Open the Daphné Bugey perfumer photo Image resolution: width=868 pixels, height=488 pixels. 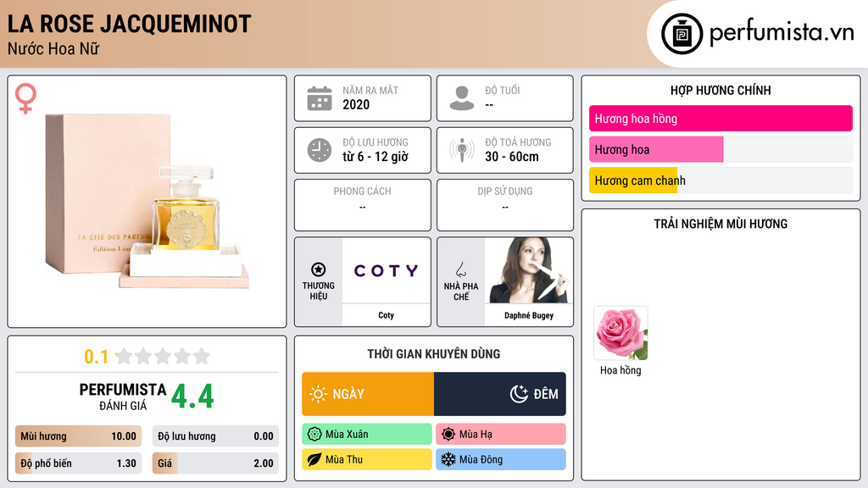(529, 270)
